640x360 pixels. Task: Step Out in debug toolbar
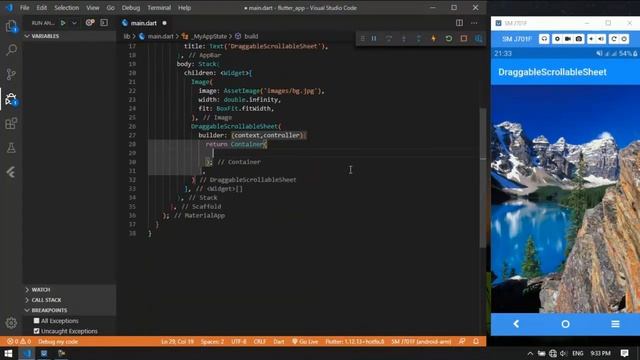418,39
